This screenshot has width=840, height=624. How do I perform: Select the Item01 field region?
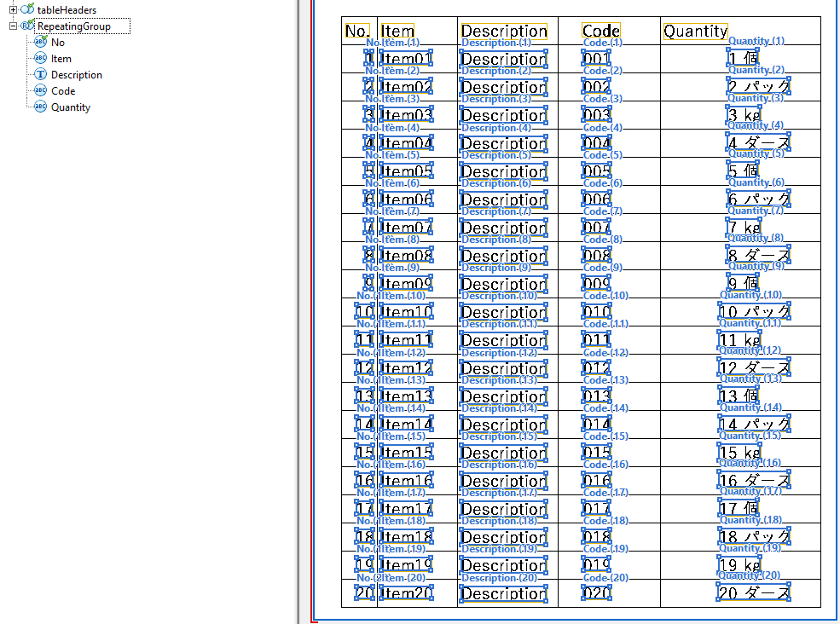pyautogui.click(x=408, y=59)
